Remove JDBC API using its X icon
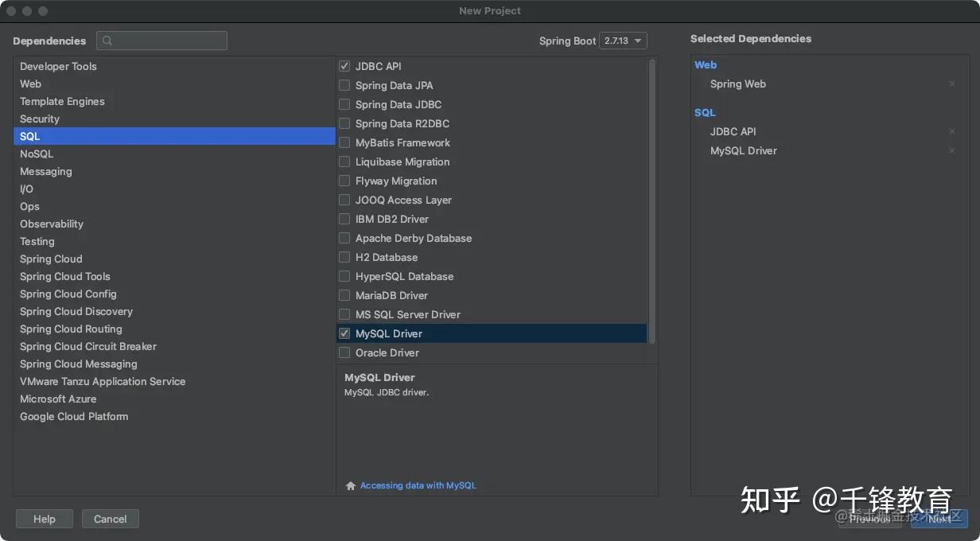This screenshot has height=541, width=980. tap(952, 132)
